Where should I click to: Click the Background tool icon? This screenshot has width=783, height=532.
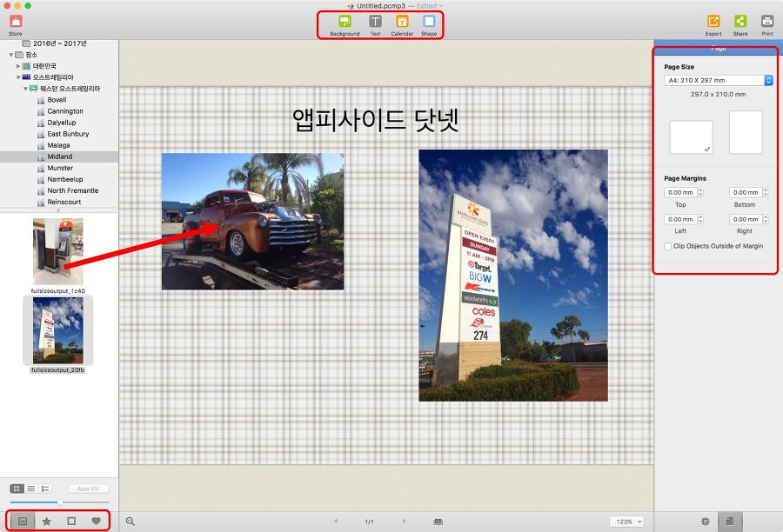(x=345, y=22)
